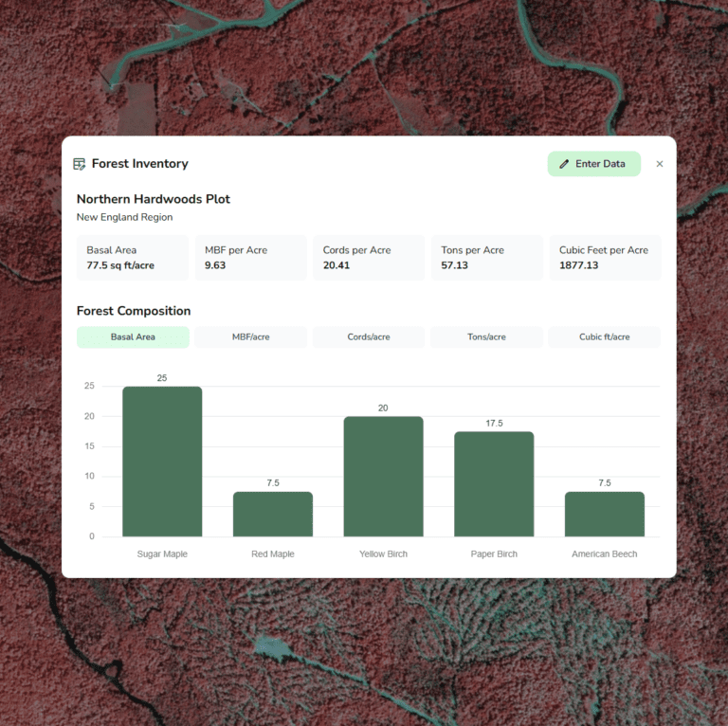This screenshot has width=728, height=726.
Task: Show the Cubic ft/acre chart tab
Action: 605,336
